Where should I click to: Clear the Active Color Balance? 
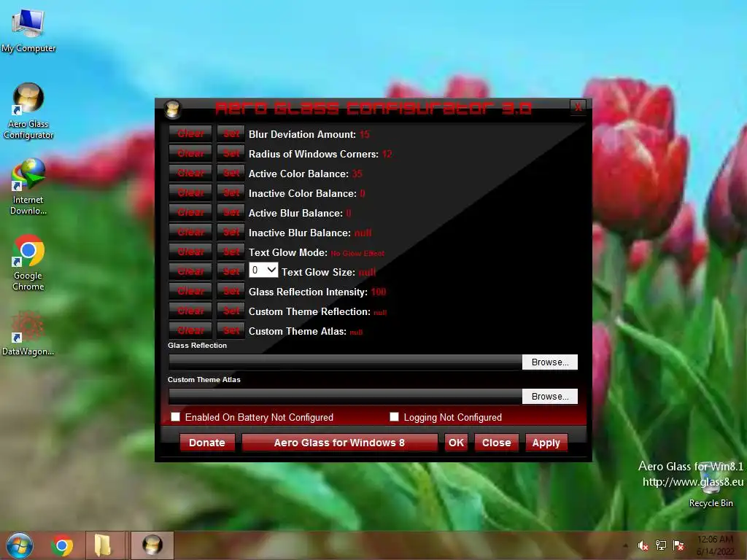pyautogui.click(x=190, y=174)
